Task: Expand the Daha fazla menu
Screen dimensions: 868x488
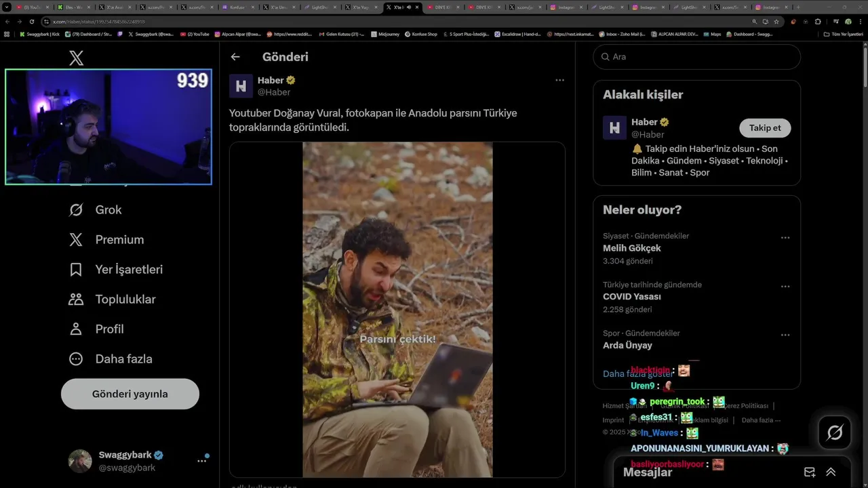Action: click(x=110, y=359)
